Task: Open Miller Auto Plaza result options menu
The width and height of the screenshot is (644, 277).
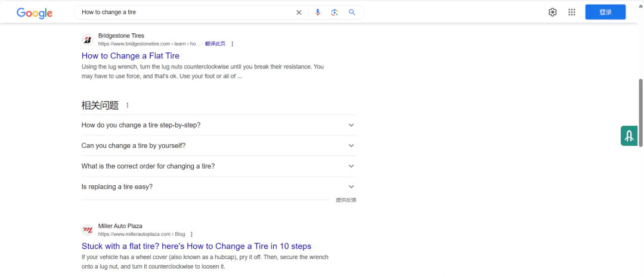Action: click(x=191, y=234)
